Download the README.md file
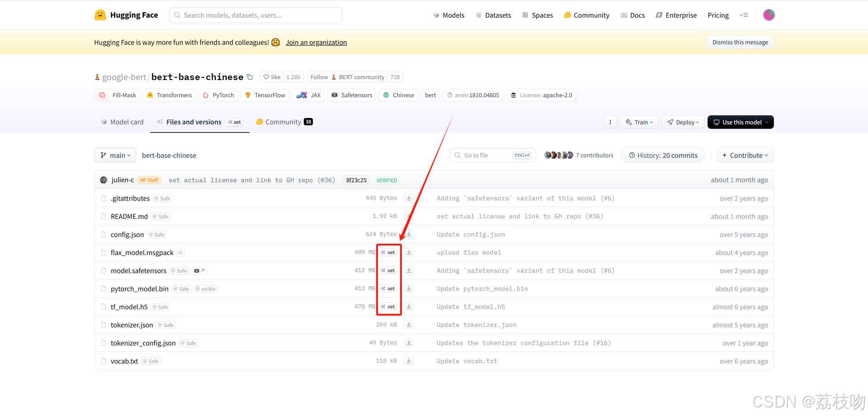Viewport: 868px width, 416px height. point(409,216)
